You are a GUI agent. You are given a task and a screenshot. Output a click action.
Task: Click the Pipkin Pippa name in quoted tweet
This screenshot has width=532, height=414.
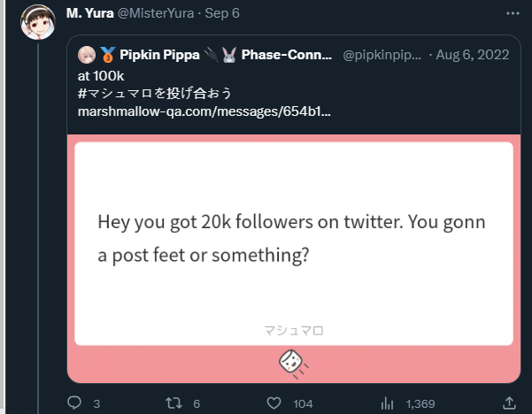pos(159,55)
